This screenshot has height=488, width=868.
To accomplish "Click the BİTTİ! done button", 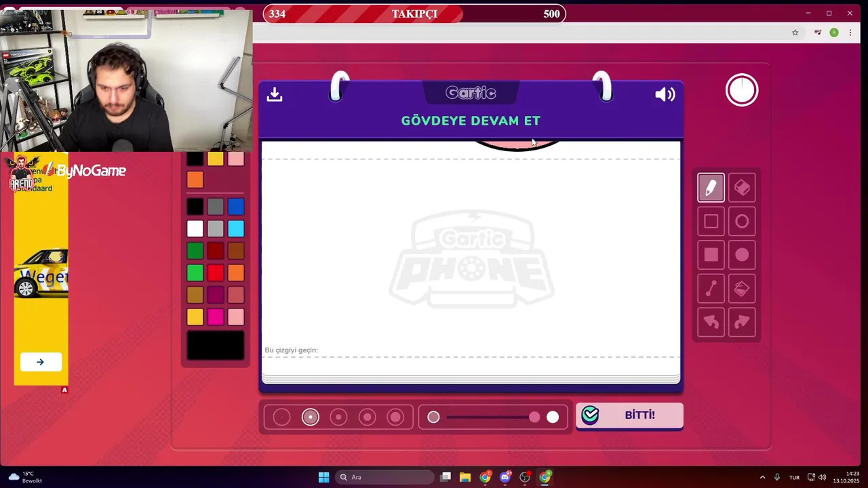I will click(629, 415).
